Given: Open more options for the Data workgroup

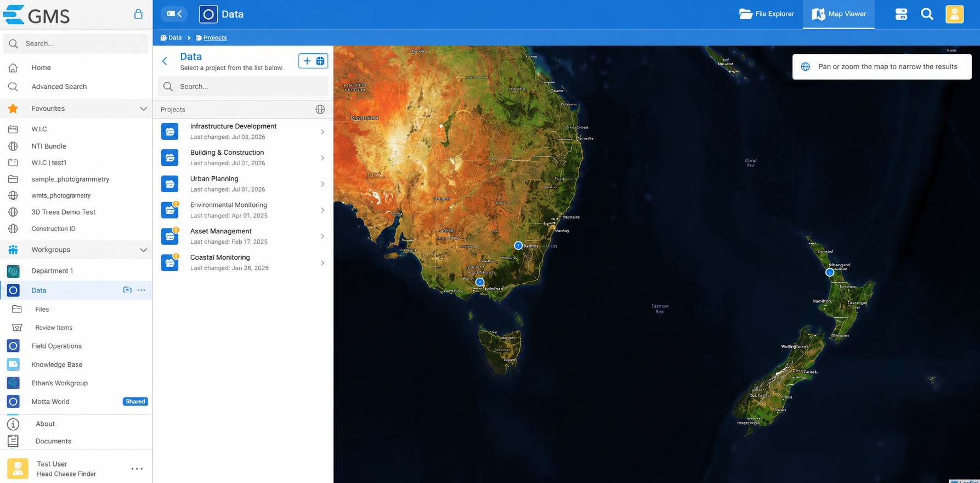Looking at the screenshot, I should click(141, 290).
